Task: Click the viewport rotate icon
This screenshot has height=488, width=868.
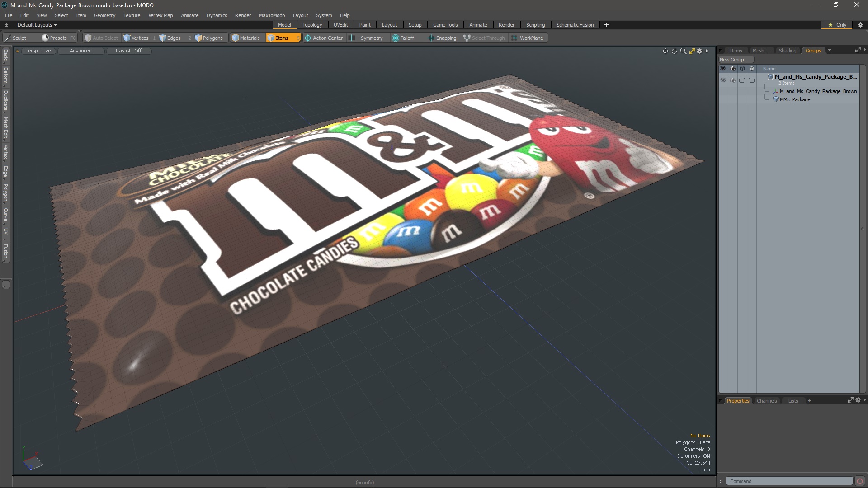Action: (x=674, y=51)
